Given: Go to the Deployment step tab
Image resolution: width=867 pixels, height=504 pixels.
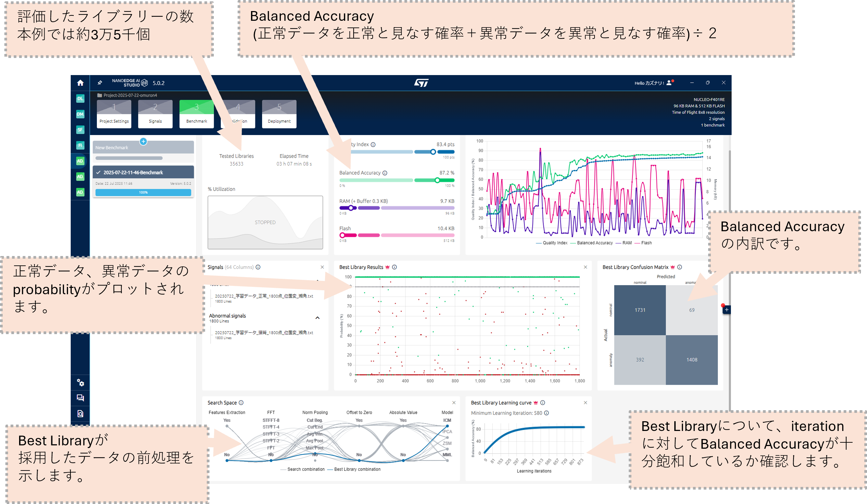Looking at the screenshot, I should pos(279,114).
